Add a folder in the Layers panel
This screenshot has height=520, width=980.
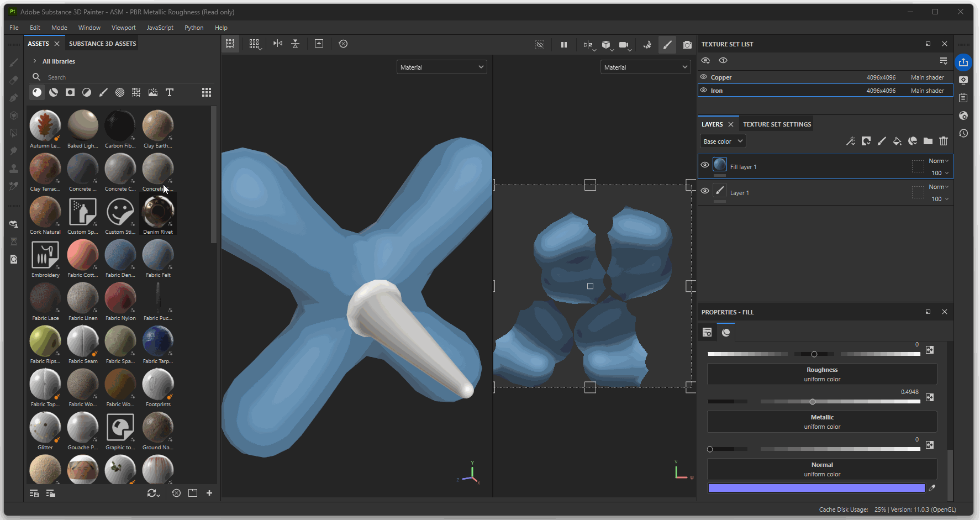click(928, 141)
